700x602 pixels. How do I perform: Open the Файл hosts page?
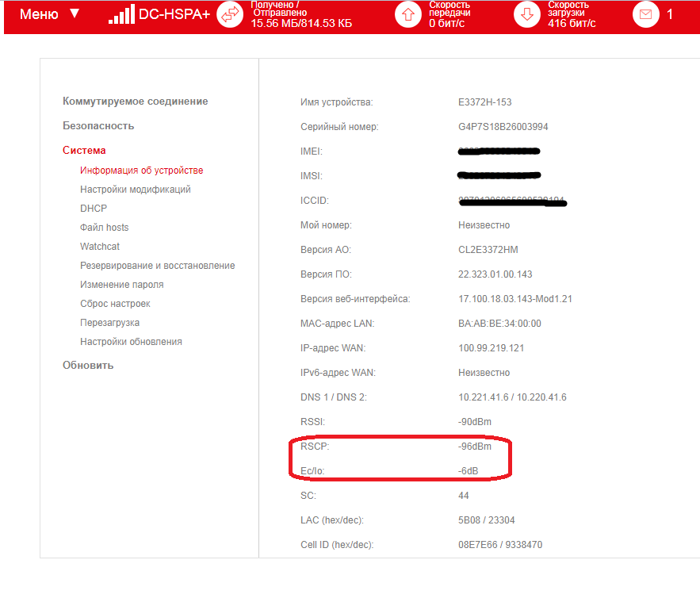pyautogui.click(x=104, y=228)
